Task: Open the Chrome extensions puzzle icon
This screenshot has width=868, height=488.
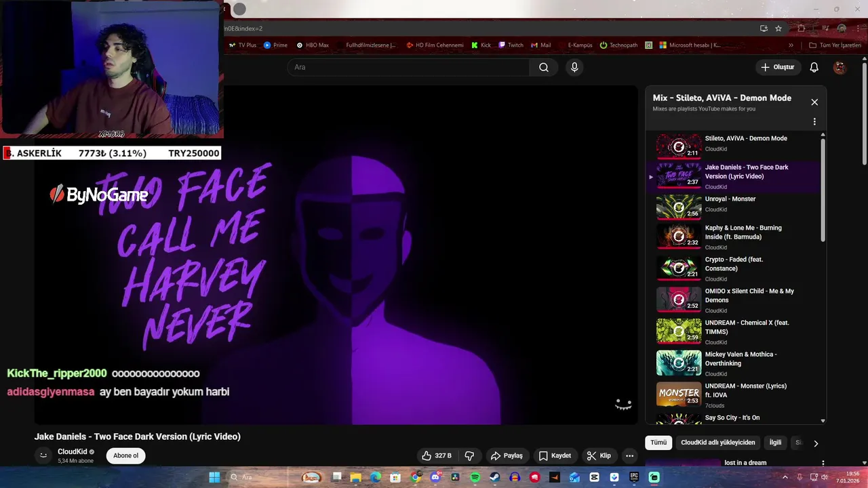Action: point(801,28)
